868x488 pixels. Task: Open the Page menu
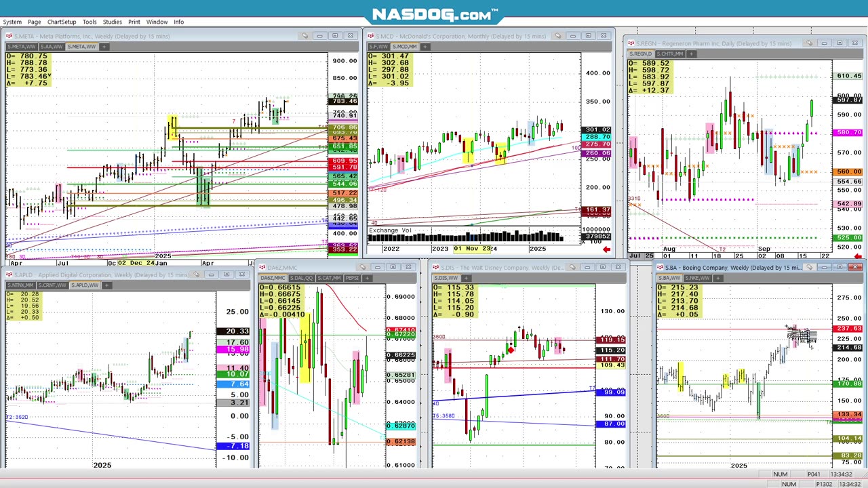pyautogui.click(x=34, y=22)
